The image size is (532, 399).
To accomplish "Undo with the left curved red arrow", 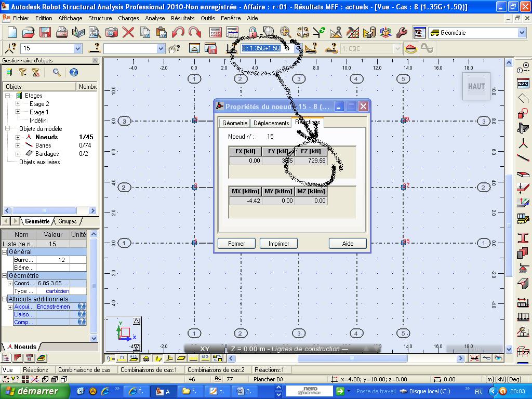I will click(178, 33).
